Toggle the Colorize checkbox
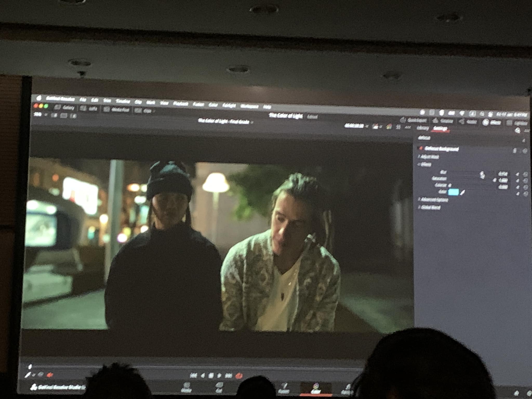The width and height of the screenshot is (532, 399). pos(450,185)
